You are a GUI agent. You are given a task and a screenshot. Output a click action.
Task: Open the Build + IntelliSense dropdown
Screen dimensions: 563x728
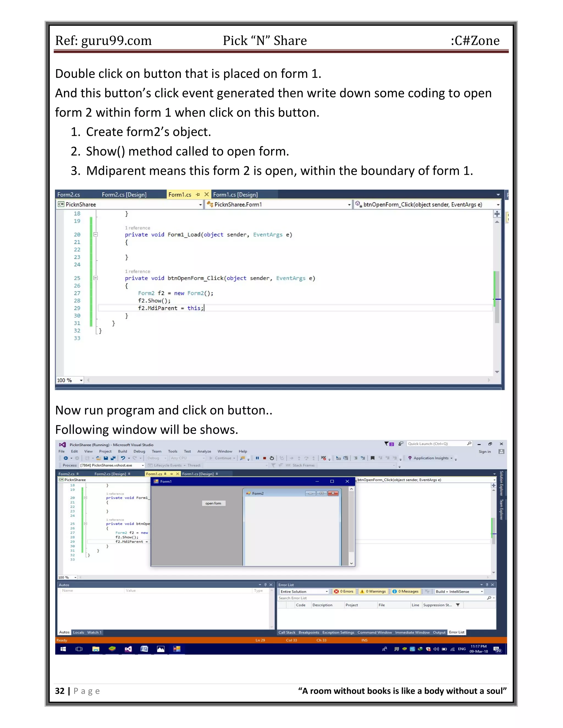[x=459, y=591]
